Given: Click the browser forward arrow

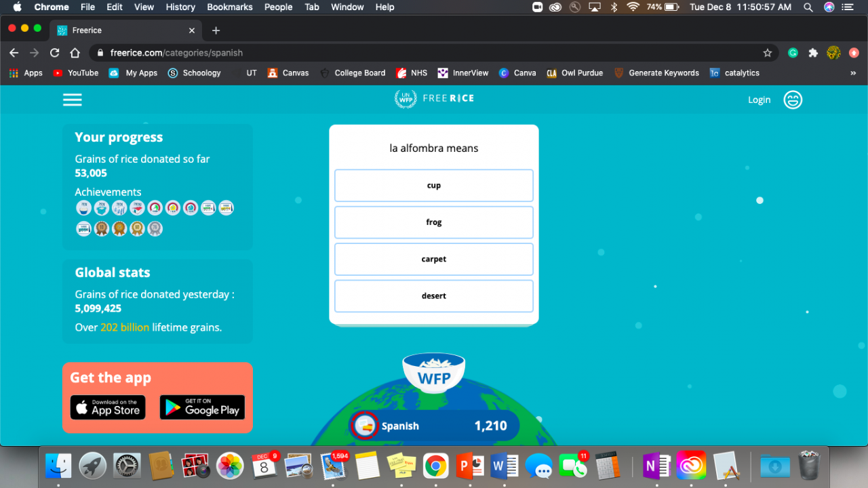Looking at the screenshot, I should pos(35,53).
